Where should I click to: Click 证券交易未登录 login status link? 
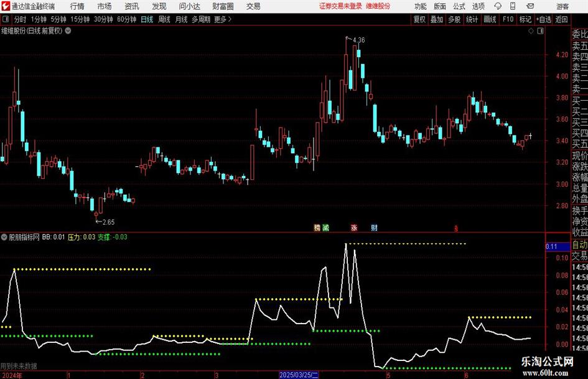[x=340, y=6]
